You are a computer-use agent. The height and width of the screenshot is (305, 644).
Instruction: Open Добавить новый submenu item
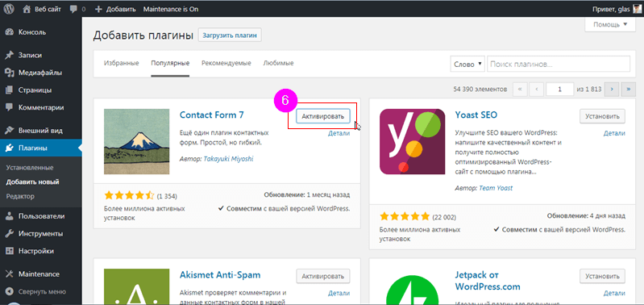click(32, 182)
